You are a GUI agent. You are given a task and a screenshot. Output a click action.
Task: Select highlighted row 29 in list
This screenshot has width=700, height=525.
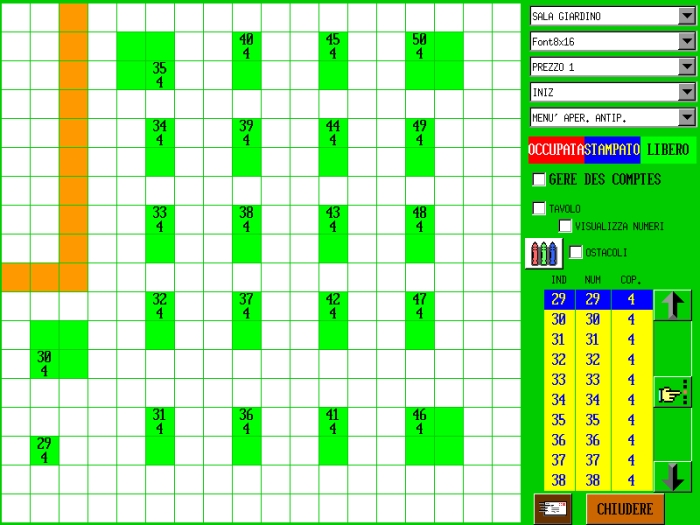598,300
